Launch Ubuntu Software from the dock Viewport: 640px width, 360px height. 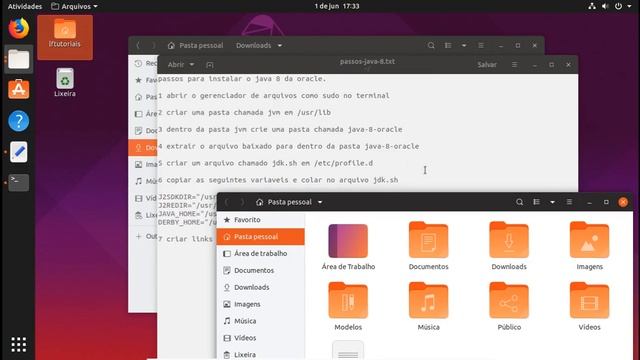19,90
